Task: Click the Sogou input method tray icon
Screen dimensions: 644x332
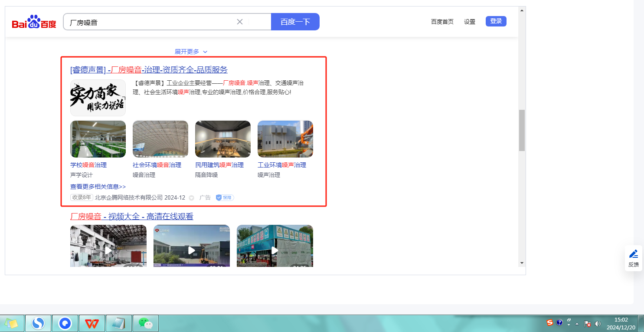Action: 550,322
